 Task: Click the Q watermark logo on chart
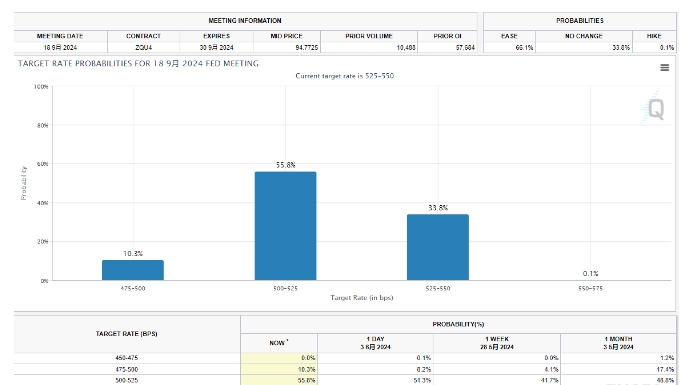tap(655, 109)
